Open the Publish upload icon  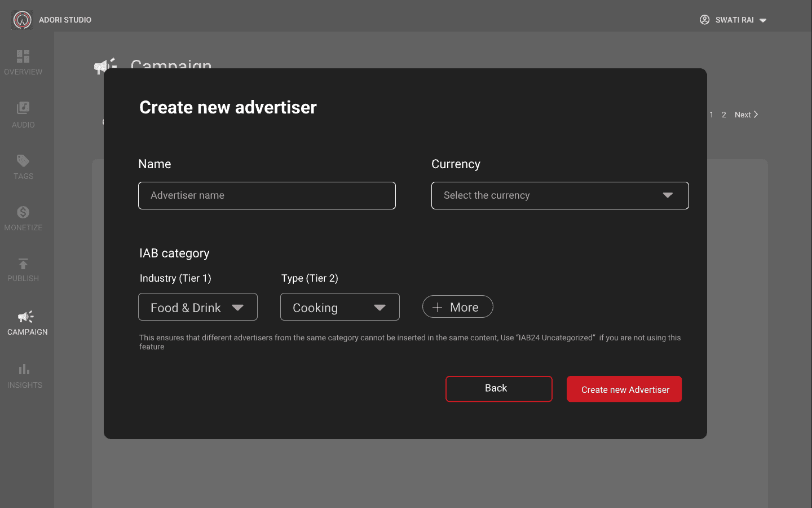pyautogui.click(x=23, y=264)
